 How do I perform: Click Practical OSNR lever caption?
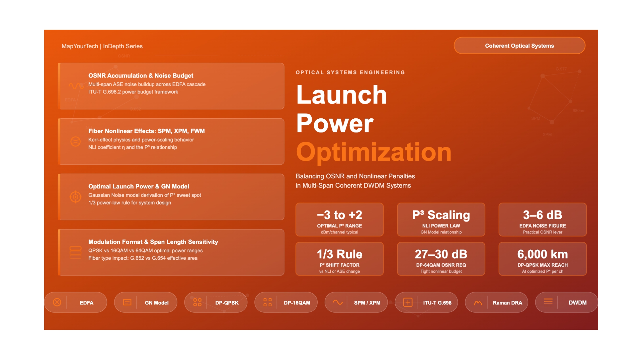[x=543, y=232]
